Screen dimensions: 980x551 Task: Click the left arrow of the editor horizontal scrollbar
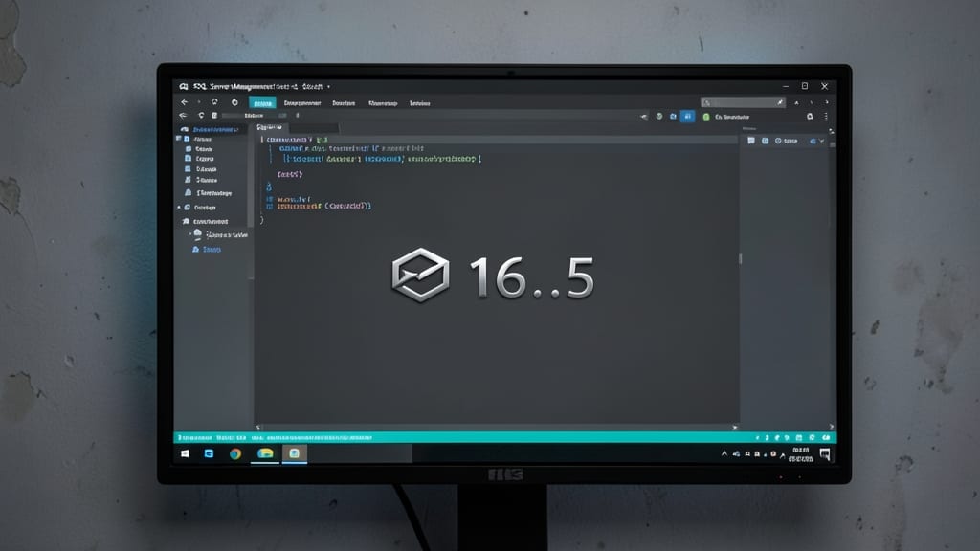pyautogui.click(x=258, y=428)
